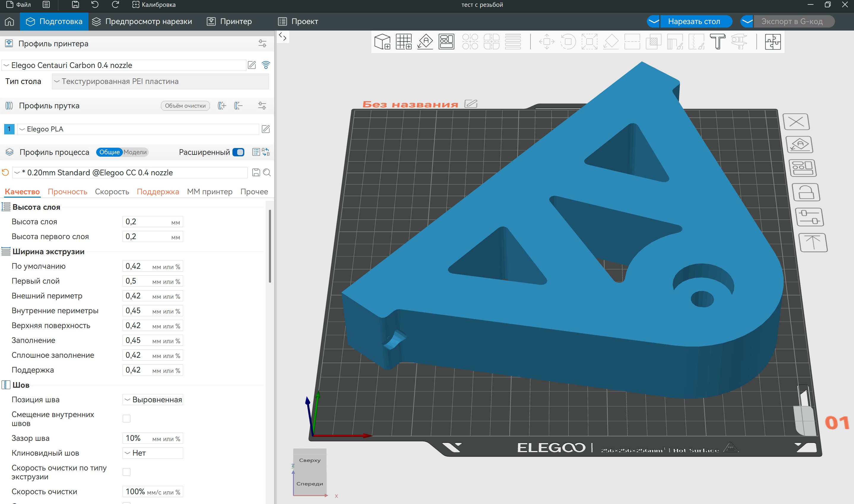
Task: Click the save process preset icon
Action: 256,173
